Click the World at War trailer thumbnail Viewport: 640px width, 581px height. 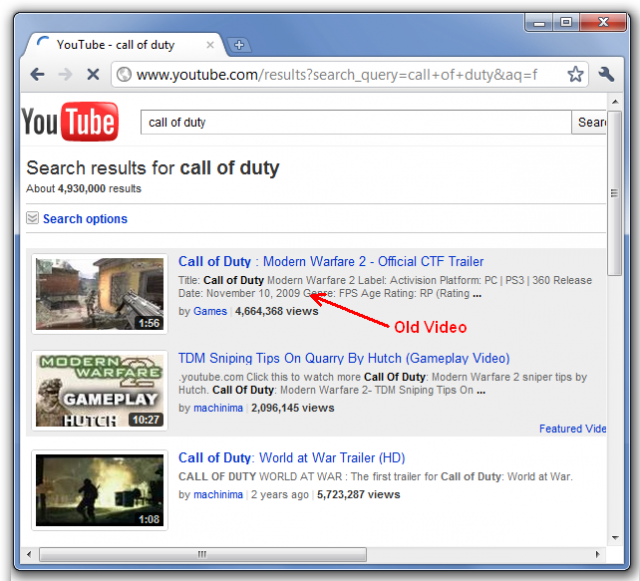coord(99,489)
